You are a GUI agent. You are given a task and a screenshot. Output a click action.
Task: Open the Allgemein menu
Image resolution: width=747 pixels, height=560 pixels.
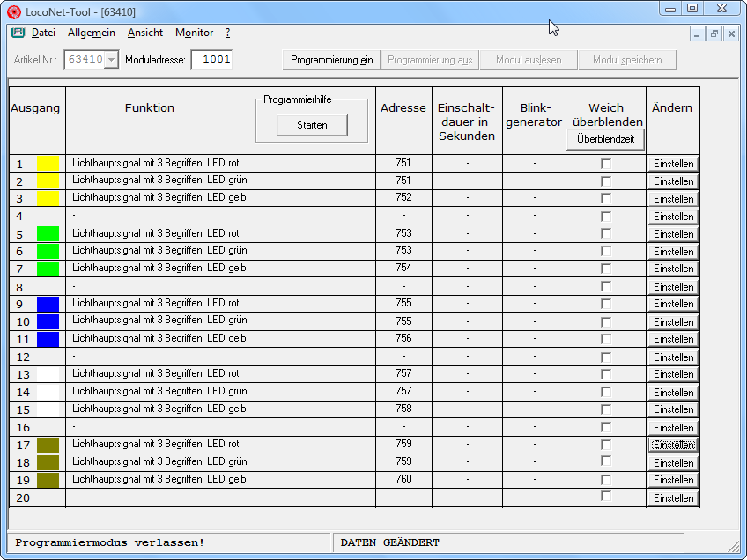(92, 33)
